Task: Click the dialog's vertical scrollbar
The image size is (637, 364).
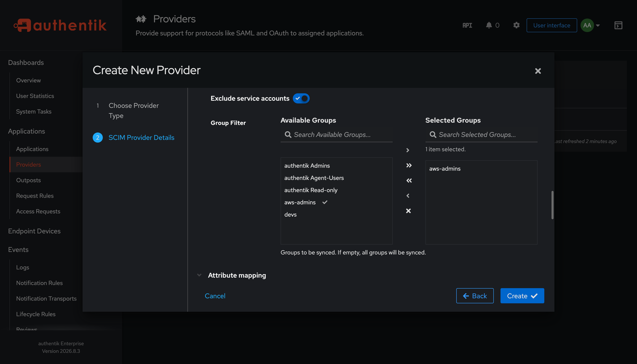Action: pos(552,205)
